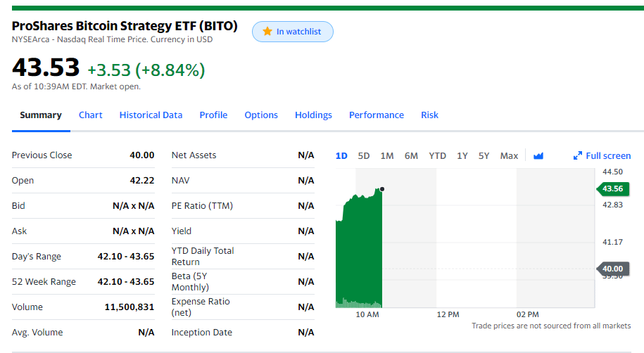Select the 6M chart range
This screenshot has width=644, height=353.
[411, 156]
